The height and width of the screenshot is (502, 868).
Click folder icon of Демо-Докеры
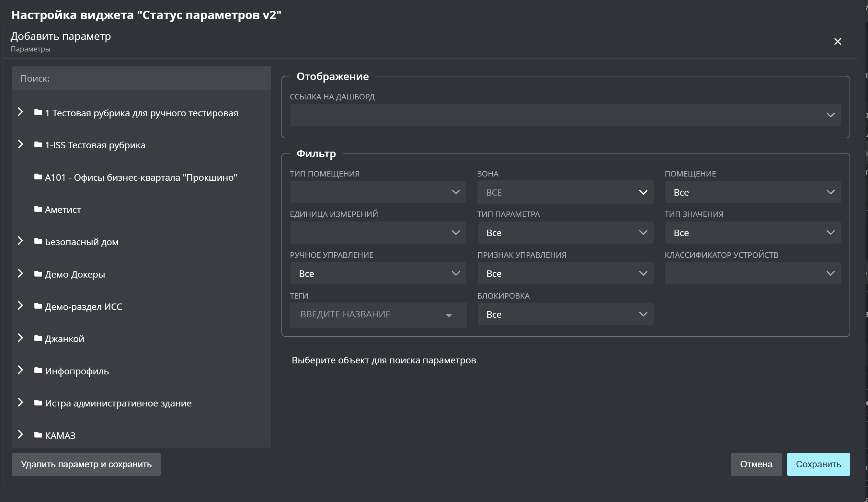(38, 274)
